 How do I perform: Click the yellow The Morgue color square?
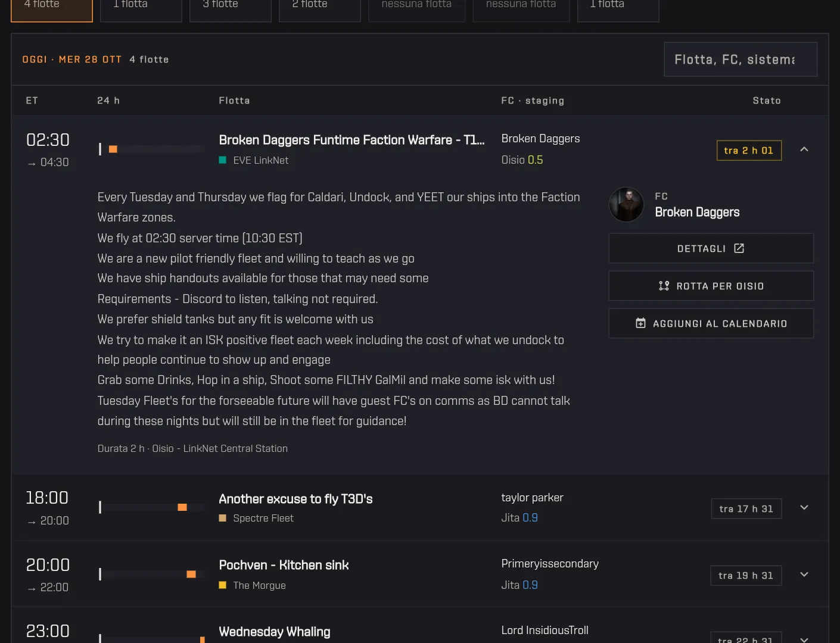(x=222, y=585)
